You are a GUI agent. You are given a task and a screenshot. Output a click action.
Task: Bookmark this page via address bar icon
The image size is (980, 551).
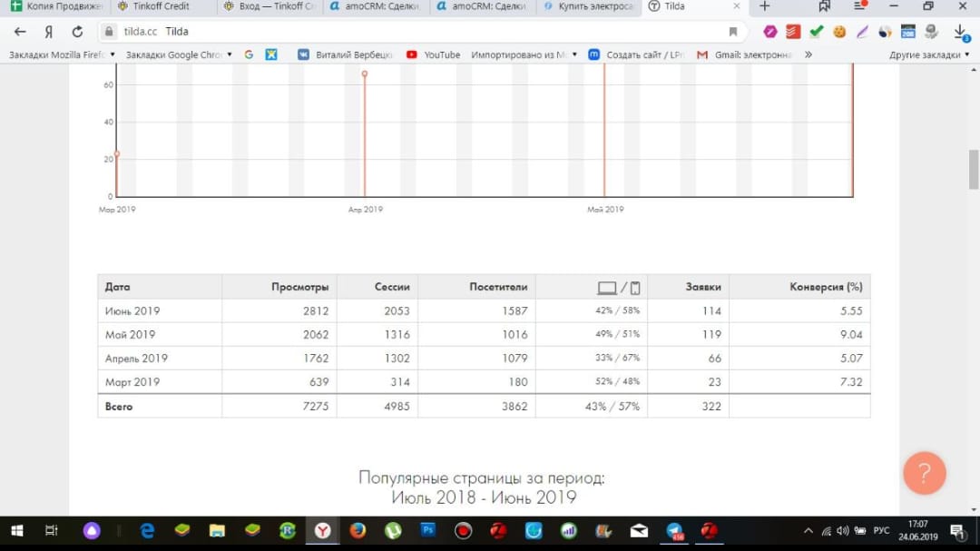click(733, 32)
